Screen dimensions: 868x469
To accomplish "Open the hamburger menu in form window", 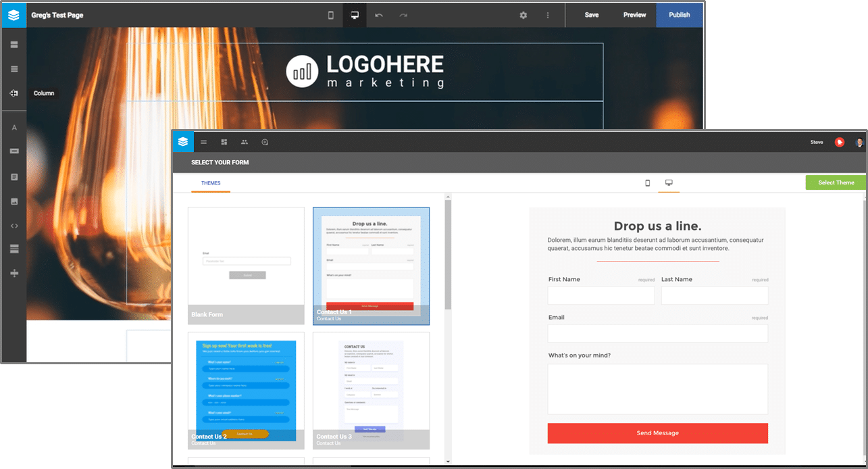I will coord(204,142).
